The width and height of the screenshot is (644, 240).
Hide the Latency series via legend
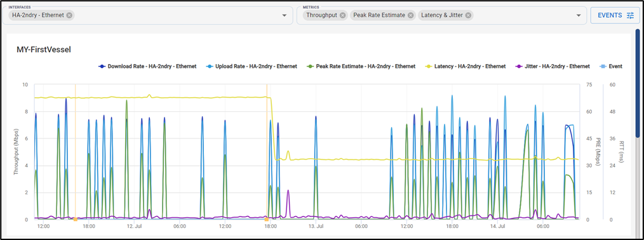pos(466,66)
